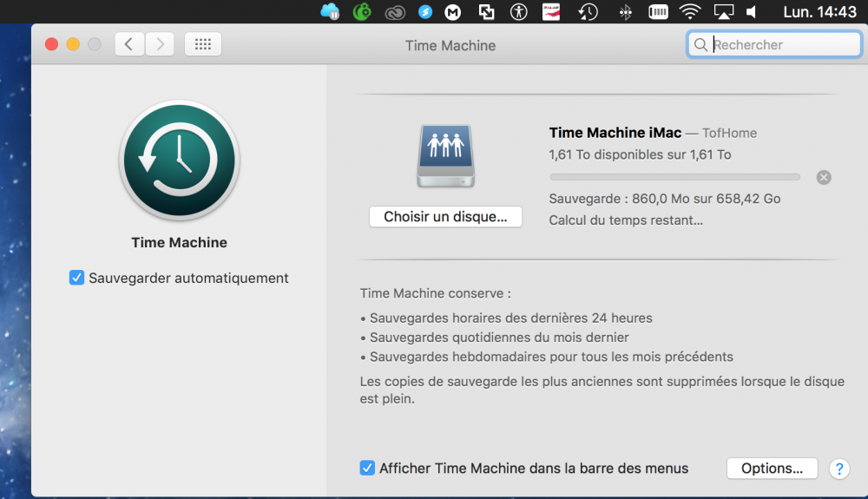Click the network backup disk icon
Viewport: 868px width, 499px height.
pyautogui.click(x=445, y=156)
